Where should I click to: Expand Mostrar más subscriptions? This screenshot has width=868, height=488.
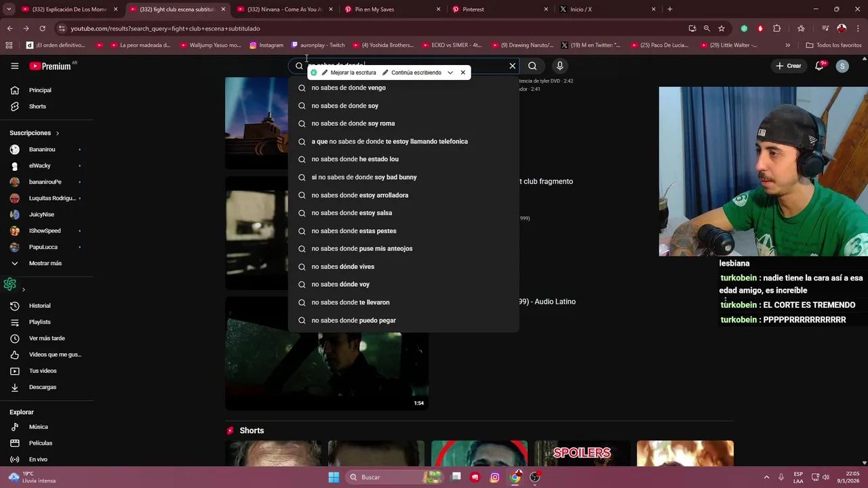click(45, 263)
